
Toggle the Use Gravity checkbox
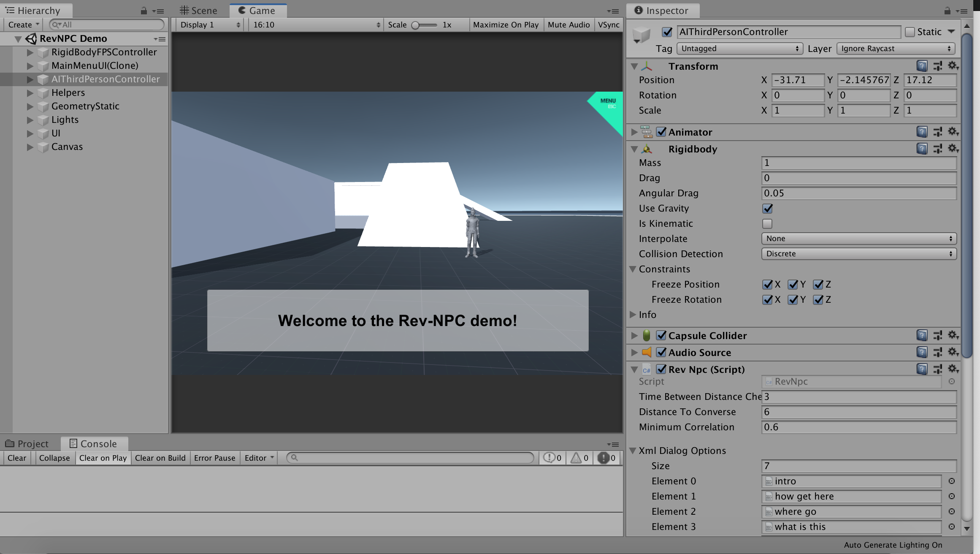click(767, 208)
